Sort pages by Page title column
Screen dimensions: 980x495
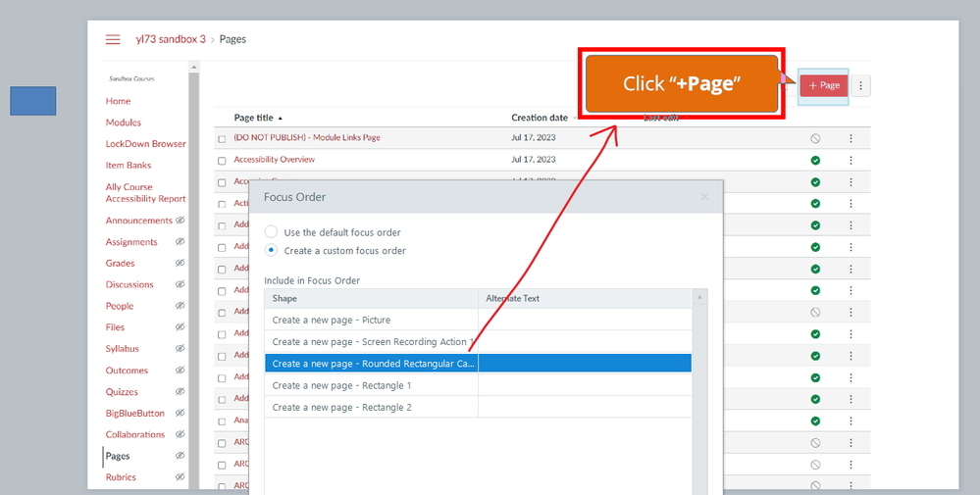pyautogui.click(x=258, y=118)
